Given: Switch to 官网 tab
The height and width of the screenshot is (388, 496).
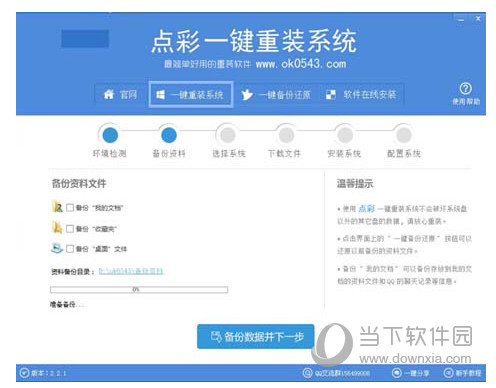Looking at the screenshot, I should click(121, 95).
